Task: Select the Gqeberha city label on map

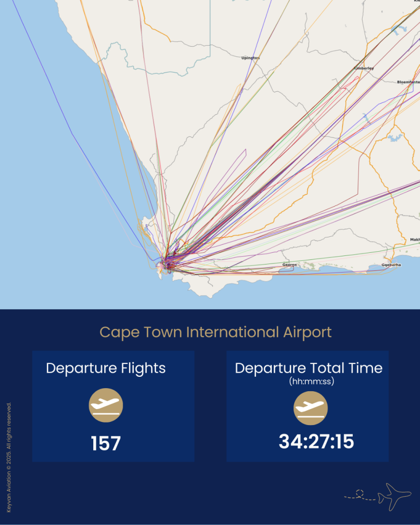Action: (x=391, y=265)
